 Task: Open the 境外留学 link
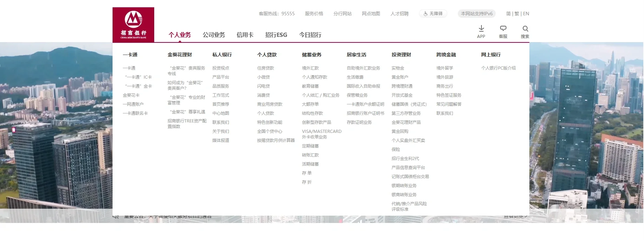445,68
